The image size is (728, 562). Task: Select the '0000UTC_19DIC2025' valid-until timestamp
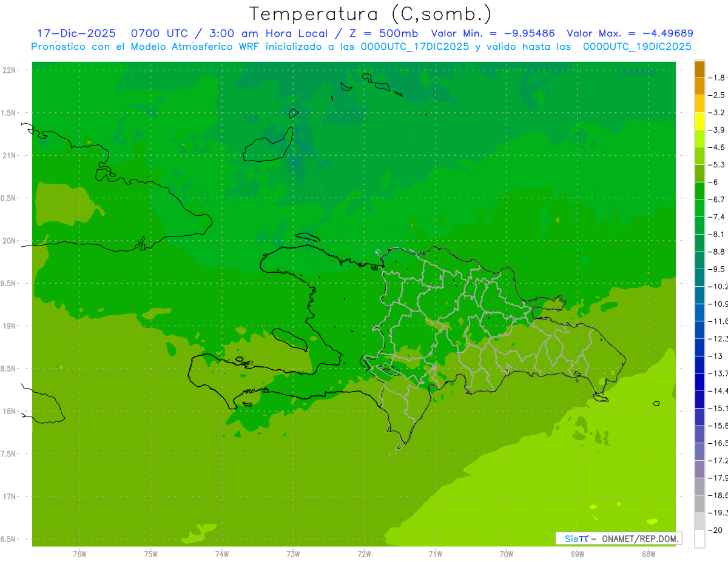pos(637,47)
